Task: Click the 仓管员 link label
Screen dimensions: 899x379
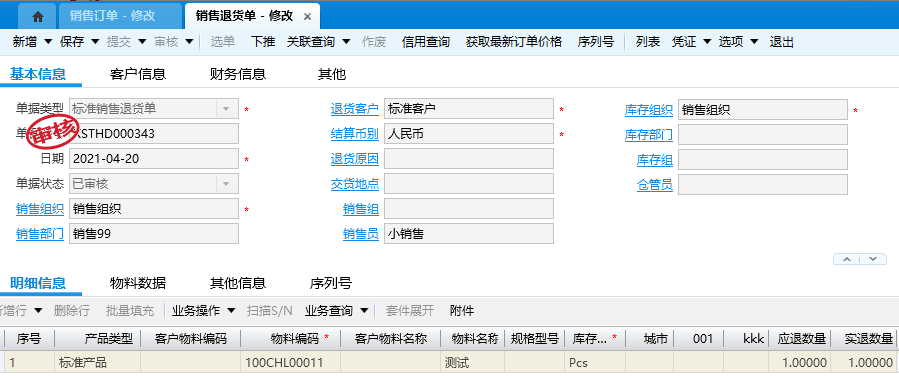Action: 655,185
